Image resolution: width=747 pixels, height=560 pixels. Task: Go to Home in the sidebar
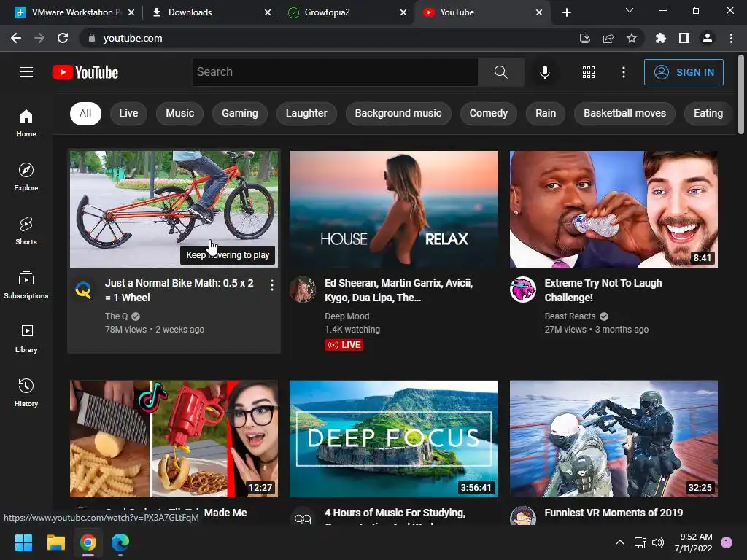(x=26, y=123)
